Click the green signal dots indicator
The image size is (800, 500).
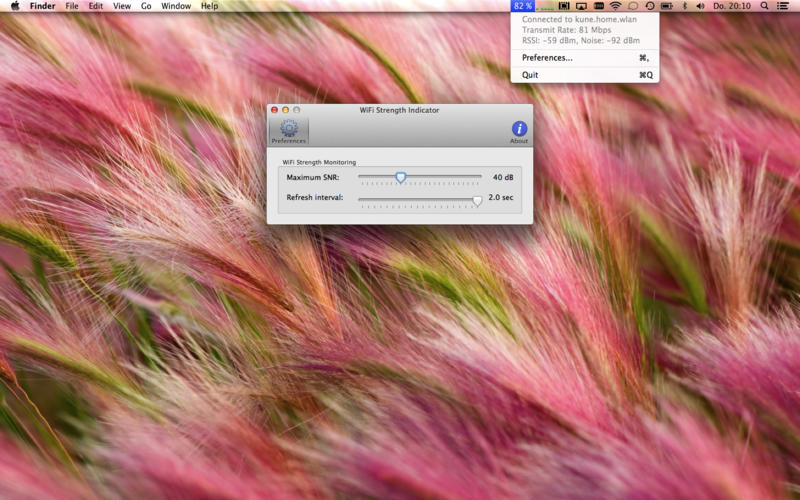click(545, 9)
